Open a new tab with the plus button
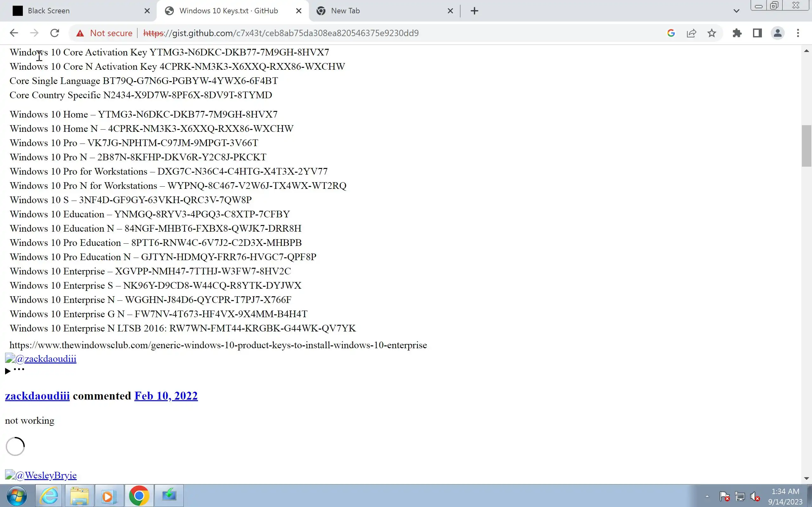The height and width of the screenshot is (507, 812). click(x=474, y=11)
